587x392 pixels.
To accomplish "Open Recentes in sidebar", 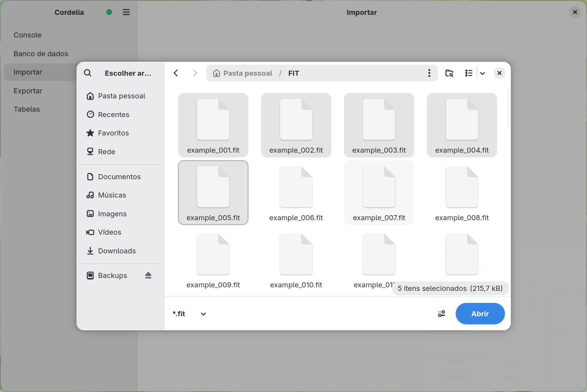I will [121, 114].
